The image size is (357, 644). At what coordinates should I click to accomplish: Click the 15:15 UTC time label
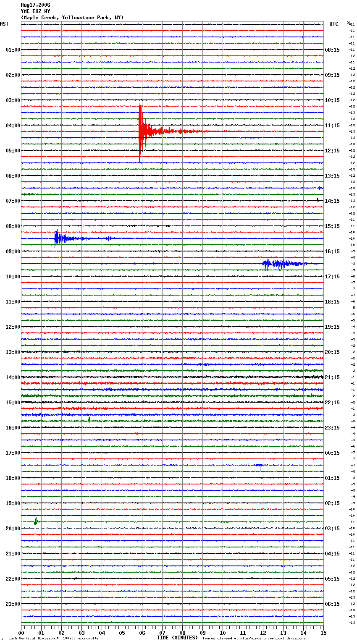[332, 226]
